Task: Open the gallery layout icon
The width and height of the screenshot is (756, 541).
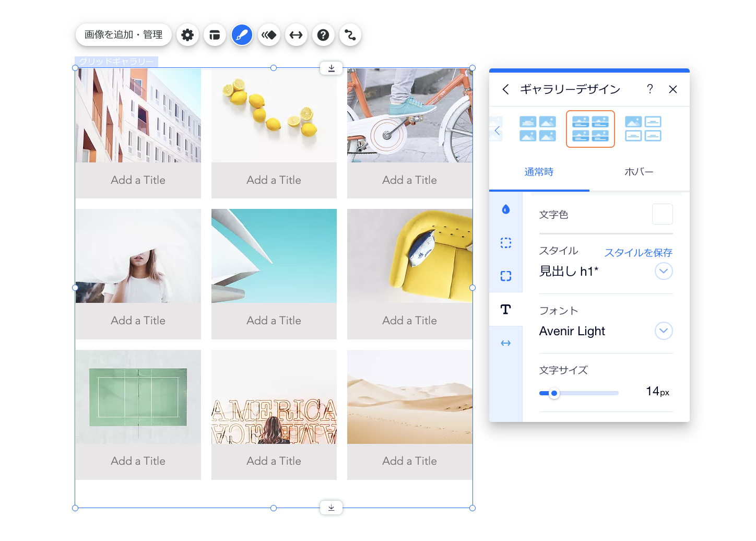Action: (215, 35)
